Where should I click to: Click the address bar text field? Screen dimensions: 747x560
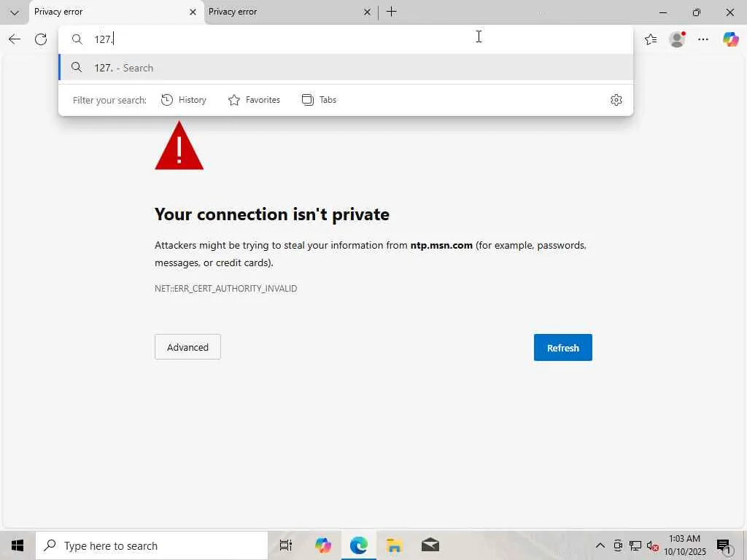(292, 39)
